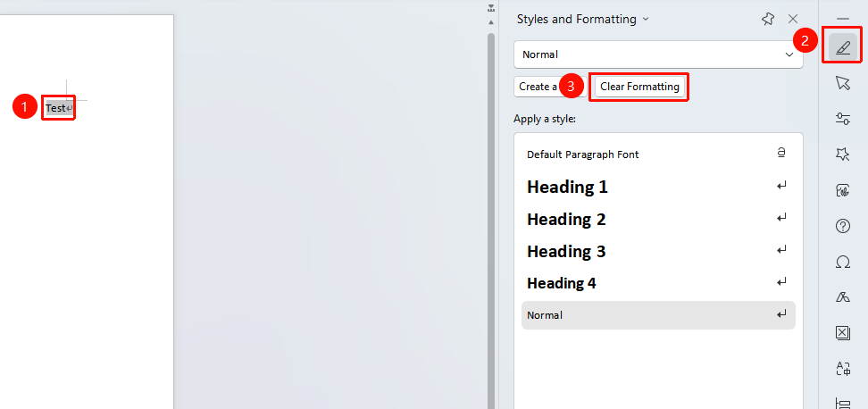Close the Styles and Formatting panel

pos(793,19)
